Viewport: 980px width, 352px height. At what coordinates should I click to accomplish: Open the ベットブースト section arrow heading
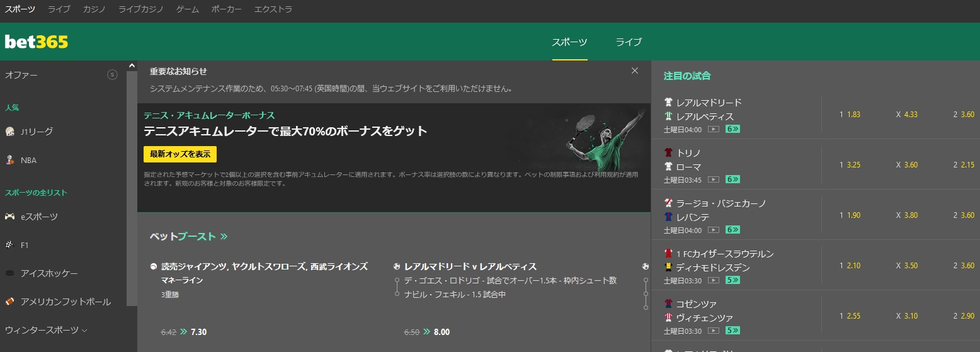click(188, 237)
